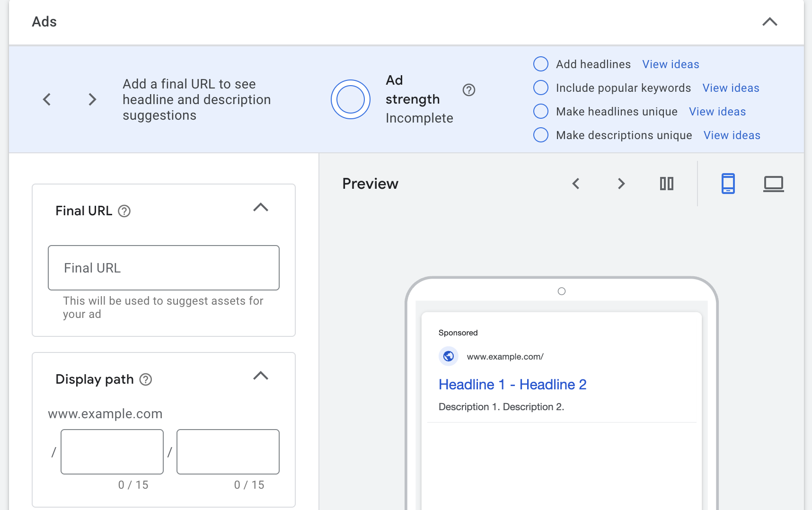Collapse the Final URL card
This screenshot has height=510, width=812.
(261, 207)
